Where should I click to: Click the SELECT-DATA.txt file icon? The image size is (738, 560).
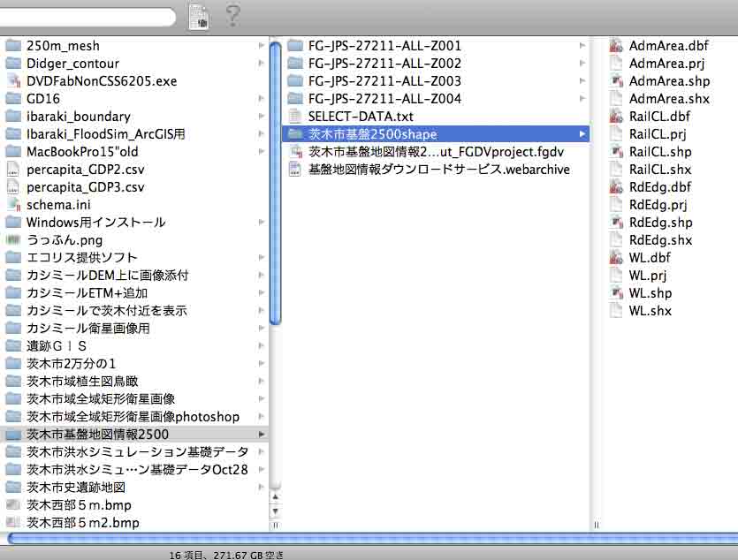pos(295,116)
